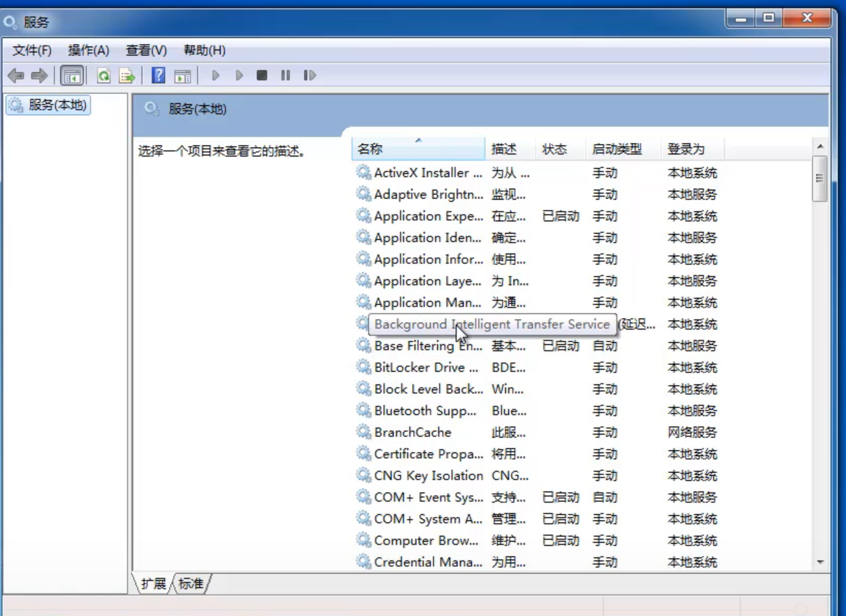Switch to the 扩展 tab
846x616 pixels.
point(152,582)
